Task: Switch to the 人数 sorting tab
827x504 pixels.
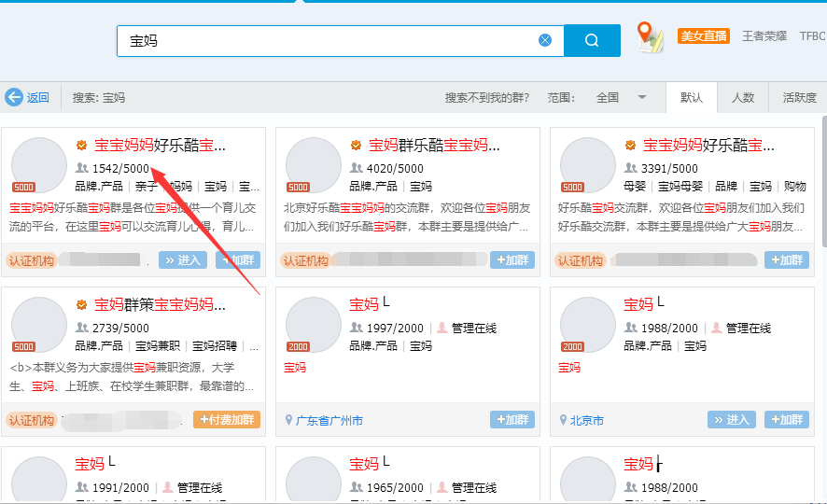Action: 743,97
